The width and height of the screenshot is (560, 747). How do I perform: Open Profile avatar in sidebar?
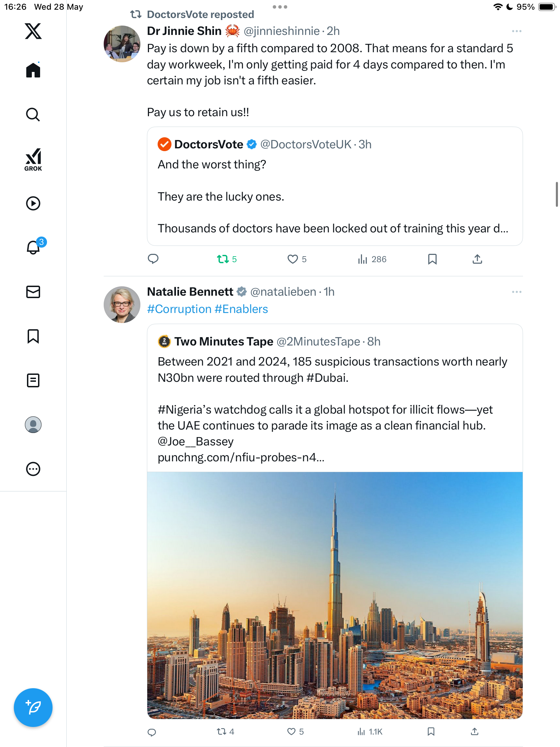(x=33, y=425)
